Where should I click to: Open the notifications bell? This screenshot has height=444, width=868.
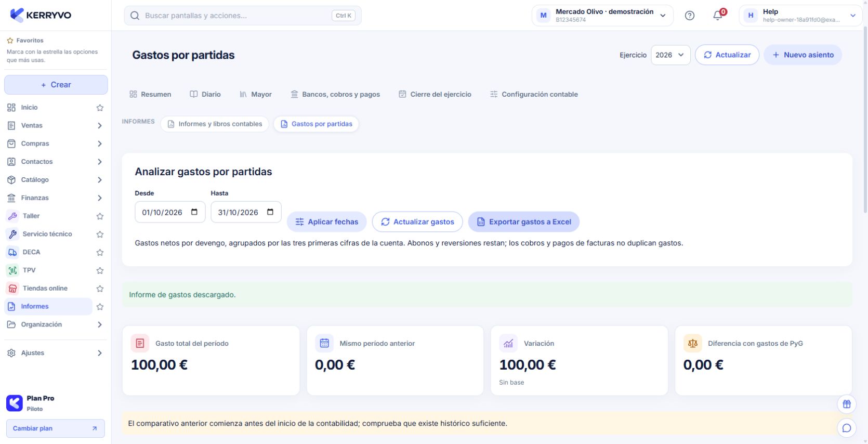click(x=718, y=16)
